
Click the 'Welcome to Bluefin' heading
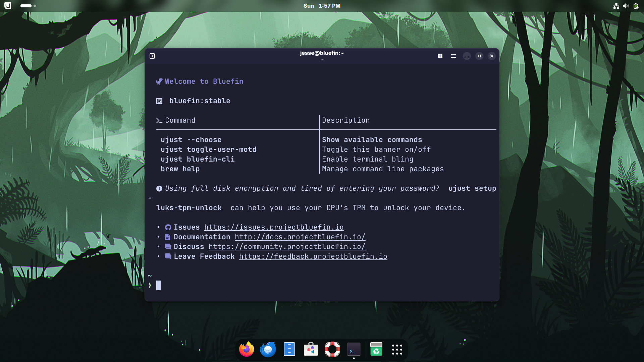[x=204, y=81]
